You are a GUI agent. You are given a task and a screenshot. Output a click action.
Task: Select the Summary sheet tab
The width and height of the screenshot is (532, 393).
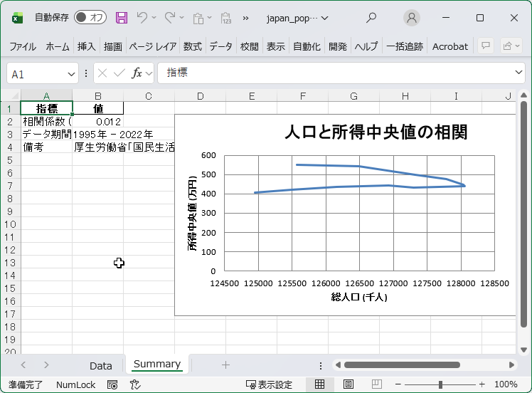point(157,364)
